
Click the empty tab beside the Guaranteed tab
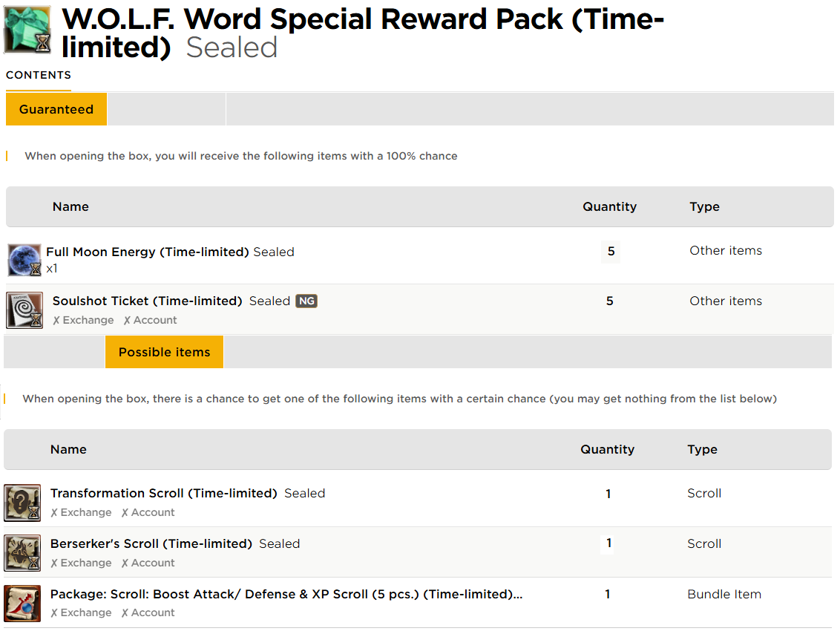tap(167, 109)
